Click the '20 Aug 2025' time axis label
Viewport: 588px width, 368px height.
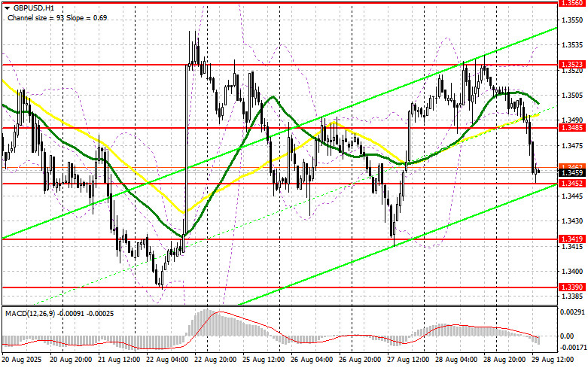22,360
